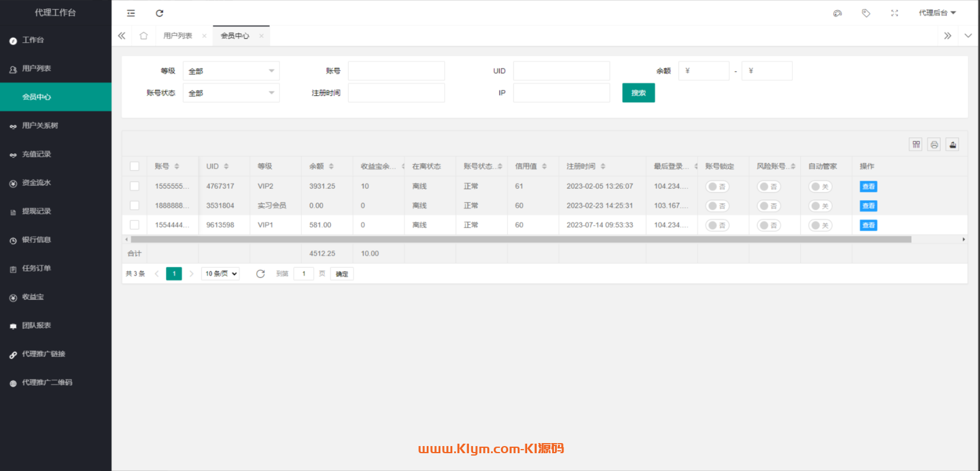
Task: Change the 10 条/页 page size dropdown
Action: tap(220, 274)
